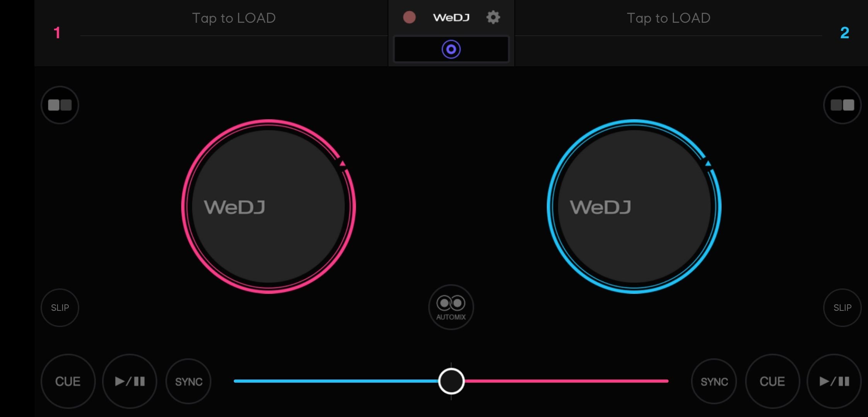The height and width of the screenshot is (417, 868).
Task: Open deck 1 layout panel switcher
Action: pyautogui.click(x=60, y=105)
